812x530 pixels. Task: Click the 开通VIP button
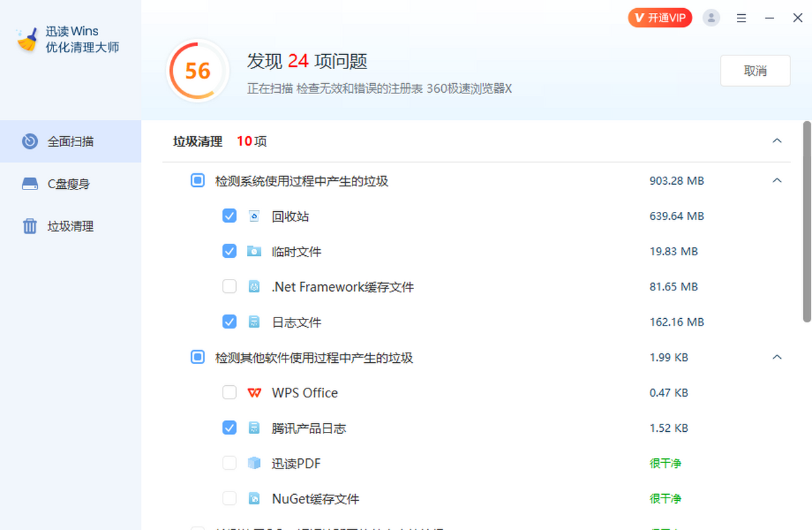(x=660, y=18)
